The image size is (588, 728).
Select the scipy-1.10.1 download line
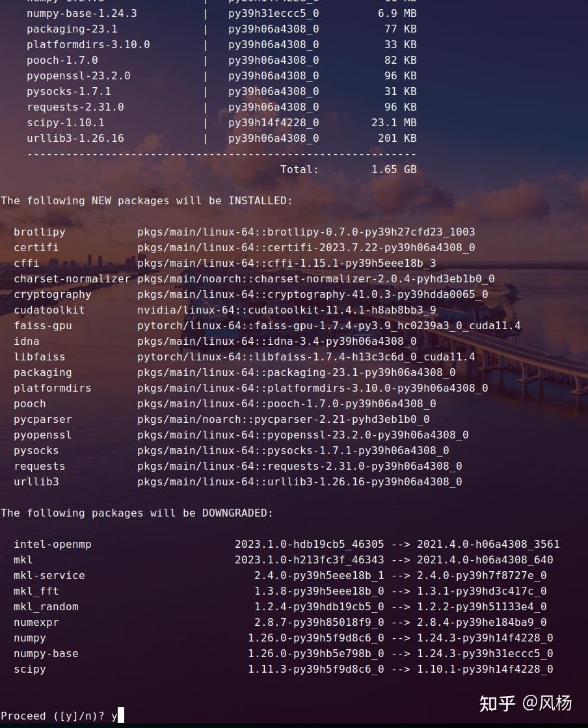(195, 122)
